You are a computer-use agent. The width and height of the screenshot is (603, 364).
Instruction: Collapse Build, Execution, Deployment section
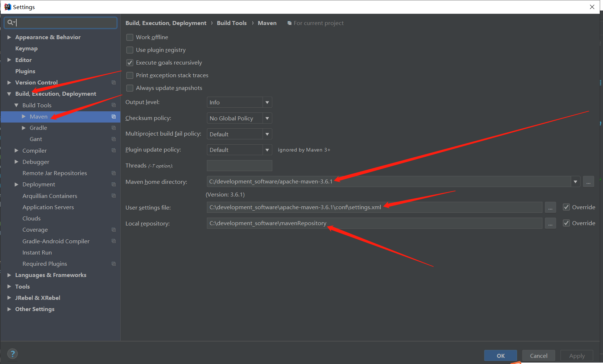point(9,94)
